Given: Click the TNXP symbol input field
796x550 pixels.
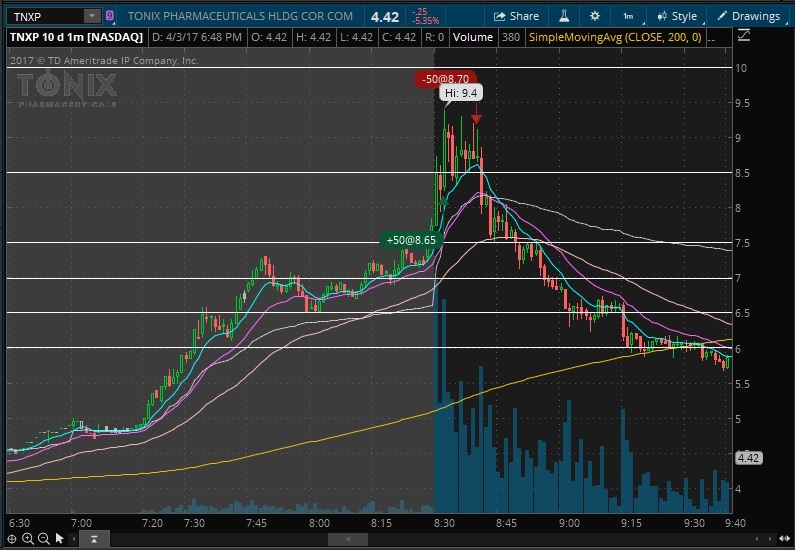Looking at the screenshot, I should pyautogui.click(x=46, y=17).
